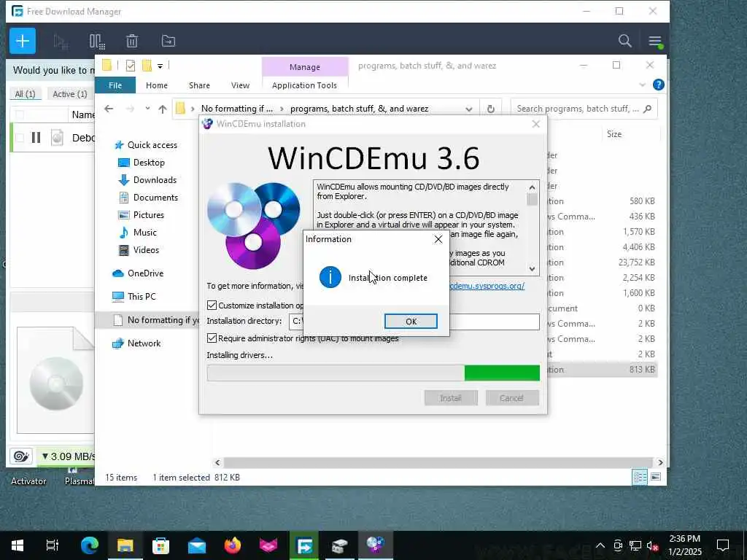Open Mail app from taskbar

[197, 545]
